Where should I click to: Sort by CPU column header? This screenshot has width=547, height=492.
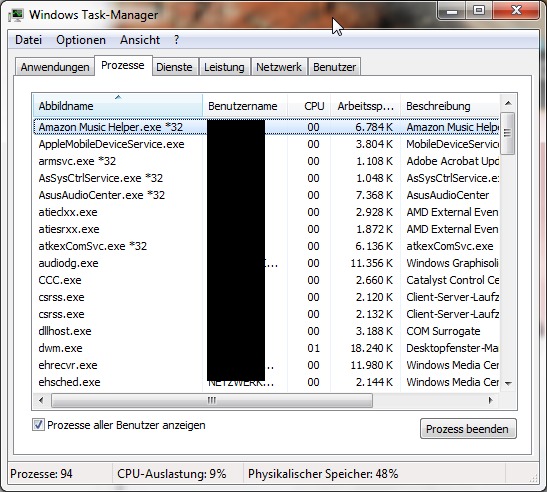click(308, 106)
